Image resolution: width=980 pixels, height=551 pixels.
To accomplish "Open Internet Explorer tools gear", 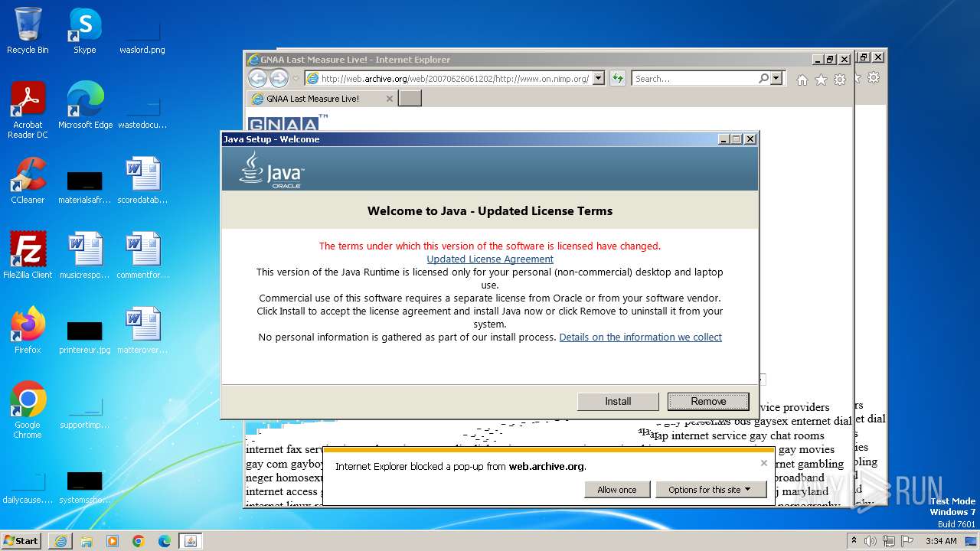I will (x=840, y=80).
